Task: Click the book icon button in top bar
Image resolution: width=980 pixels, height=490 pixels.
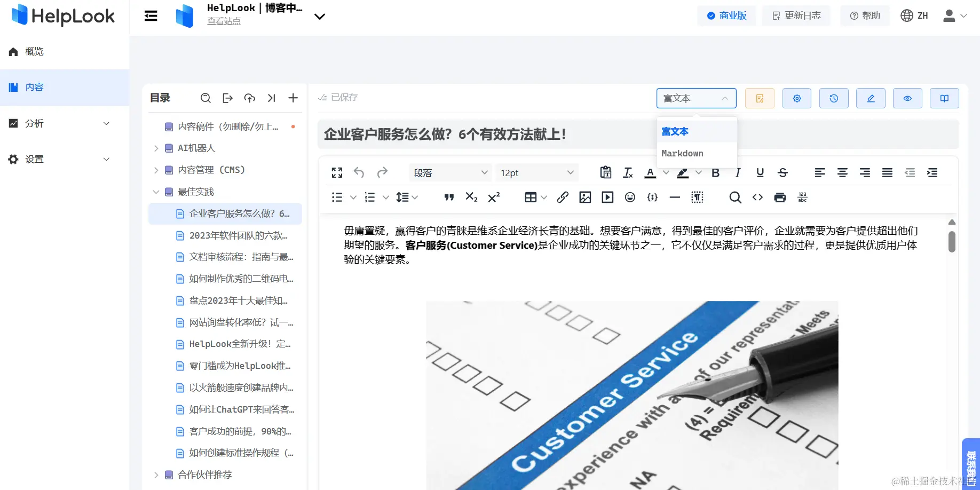Action: pyautogui.click(x=944, y=98)
